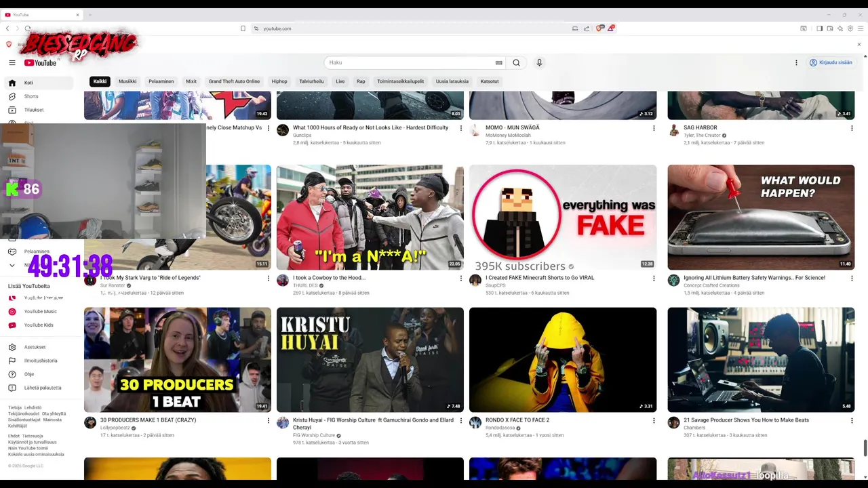The height and width of the screenshot is (488, 868).
Task: Open YouTube Kids from sidebar
Action: [x=39, y=325]
